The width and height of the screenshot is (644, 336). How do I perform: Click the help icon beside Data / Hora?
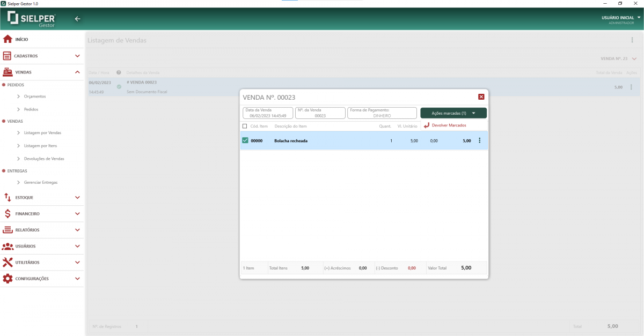119,72
